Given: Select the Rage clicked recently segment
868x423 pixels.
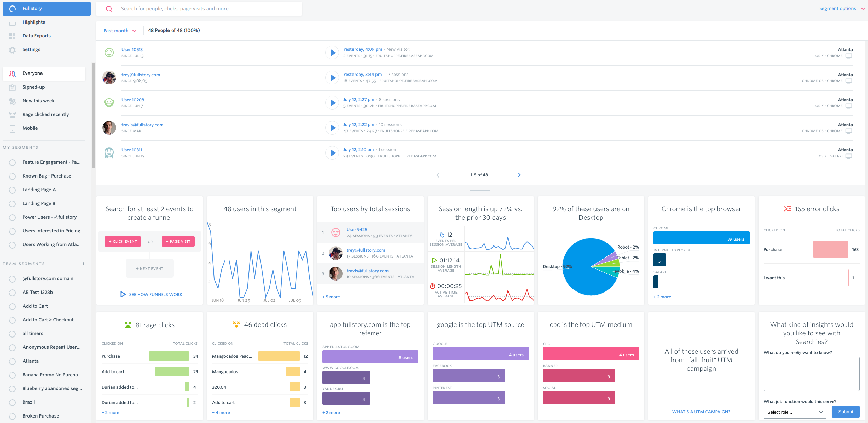Looking at the screenshot, I should coord(45,114).
